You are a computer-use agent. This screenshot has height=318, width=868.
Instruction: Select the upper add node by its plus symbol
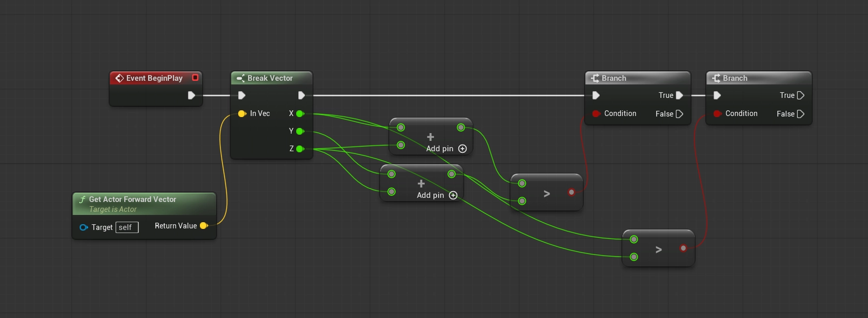coord(430,137)
